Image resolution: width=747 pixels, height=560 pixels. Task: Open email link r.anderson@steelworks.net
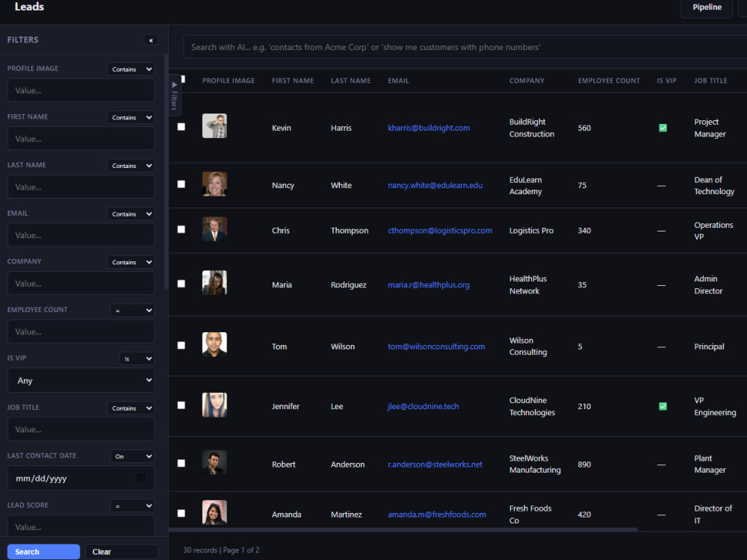pyautogui.click(x=435, y=464)
